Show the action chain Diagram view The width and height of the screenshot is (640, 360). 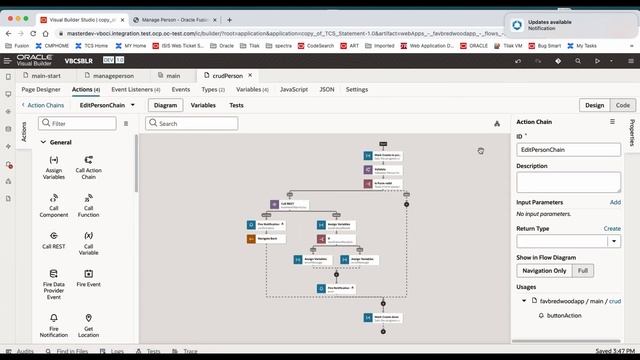(165, 105)
